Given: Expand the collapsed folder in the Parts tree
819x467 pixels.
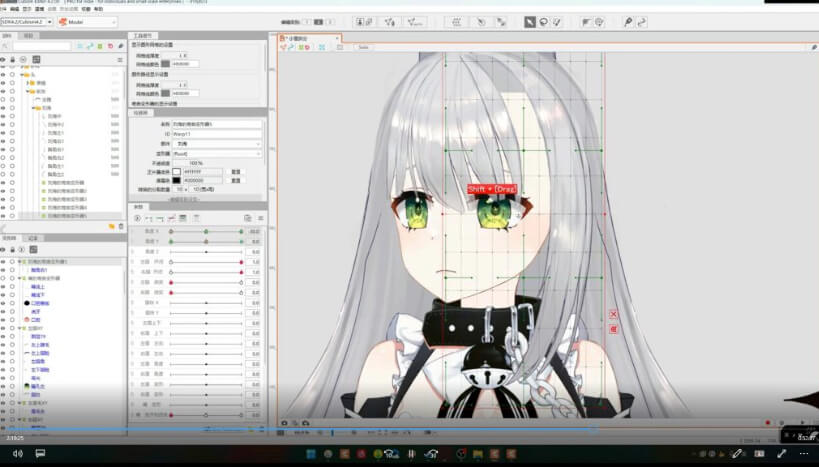Looking at the screenshot, I should [28, 83].
